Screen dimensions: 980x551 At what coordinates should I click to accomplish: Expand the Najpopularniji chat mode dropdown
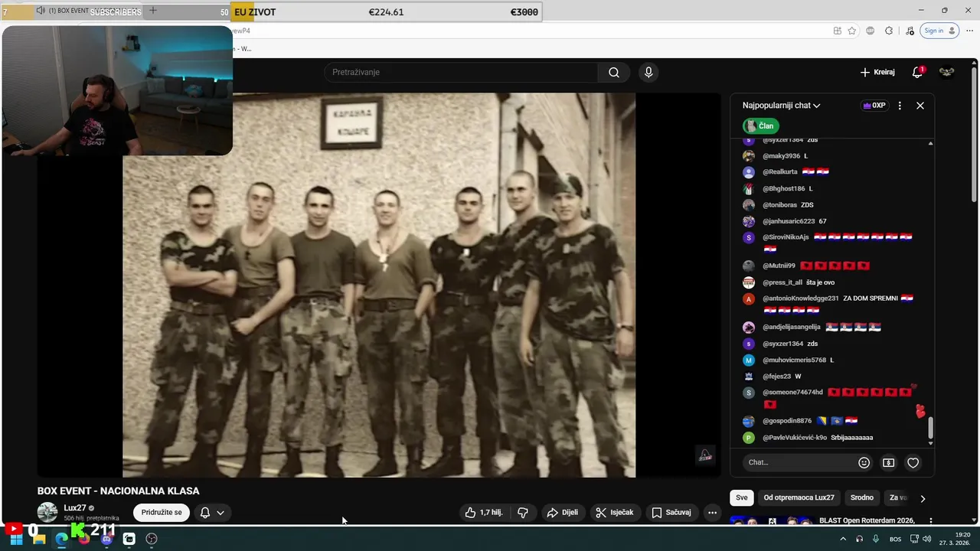coord(781,106)
